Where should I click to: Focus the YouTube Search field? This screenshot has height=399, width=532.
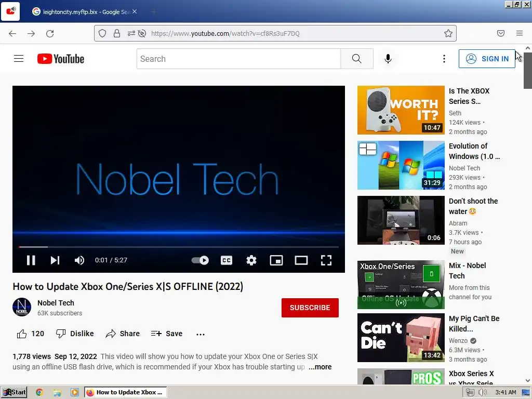238,59
